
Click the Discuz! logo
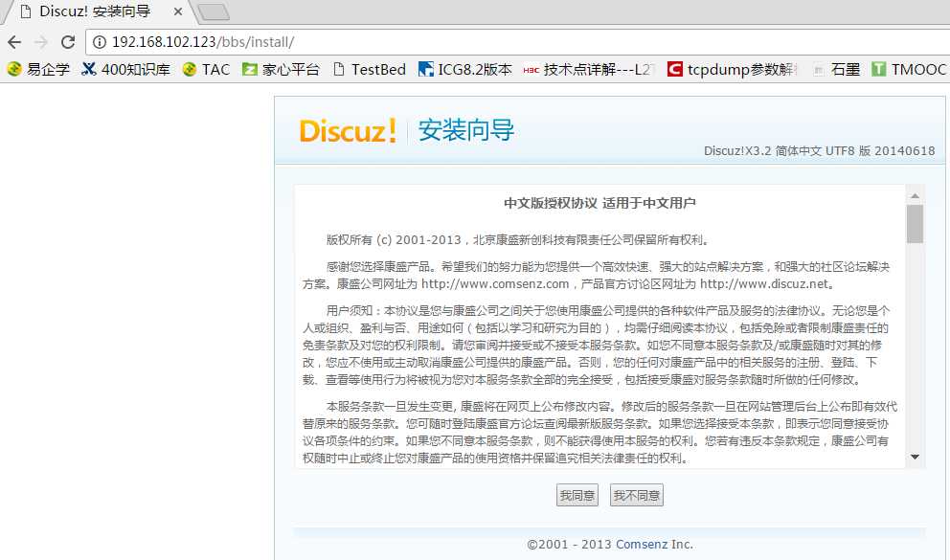pos(348,131)
